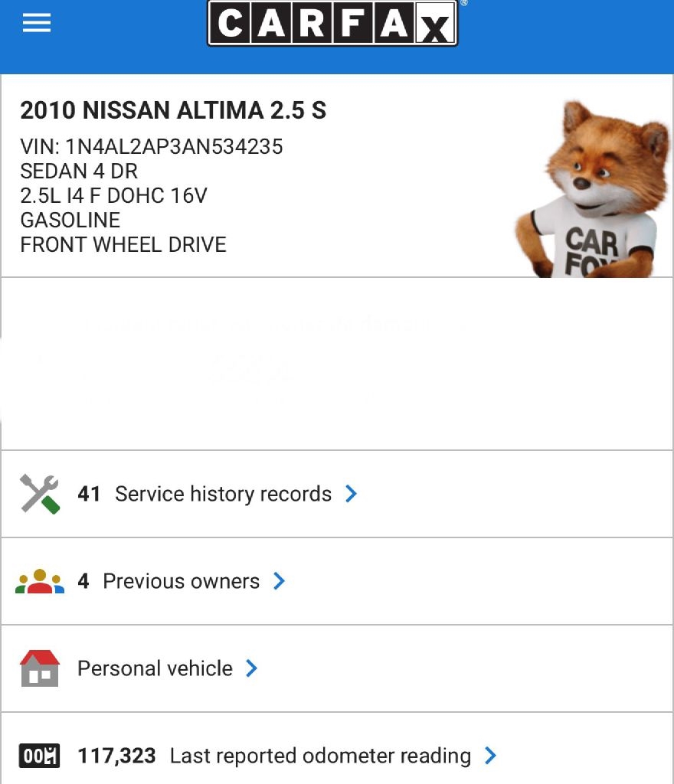Click the CARFAX logo in header

coord(332,23)
